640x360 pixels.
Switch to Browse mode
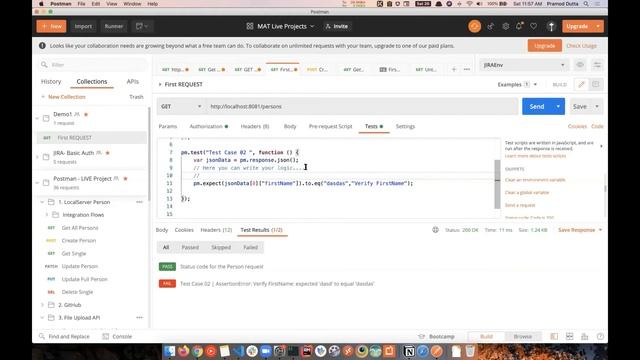pos(522,337)
